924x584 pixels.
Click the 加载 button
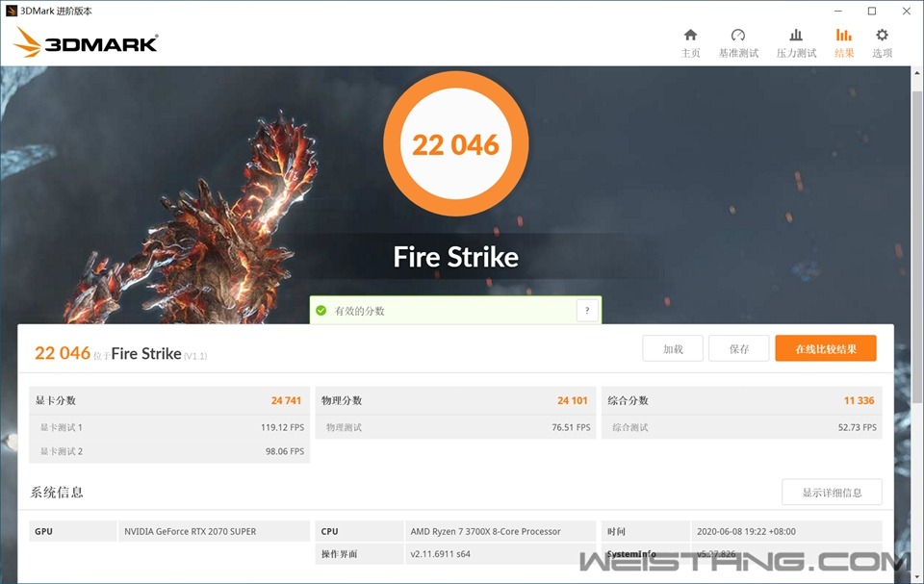tap(673, 349)
